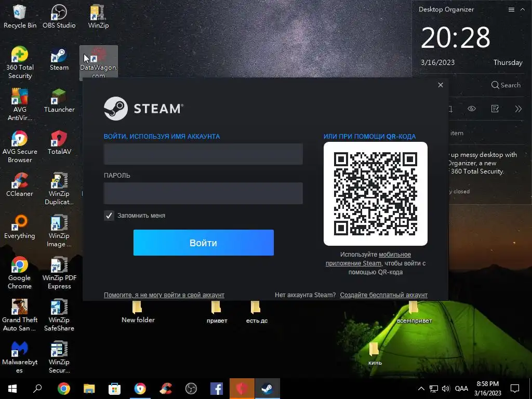Viewport: 532px width, 399px height.
Task: Open Microsoft Store from taskbar
Action: tap(114, 389)
